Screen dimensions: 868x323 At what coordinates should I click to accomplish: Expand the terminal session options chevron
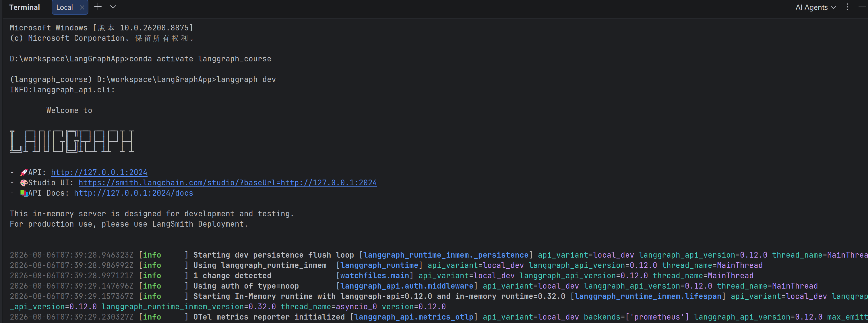[113, 7]
